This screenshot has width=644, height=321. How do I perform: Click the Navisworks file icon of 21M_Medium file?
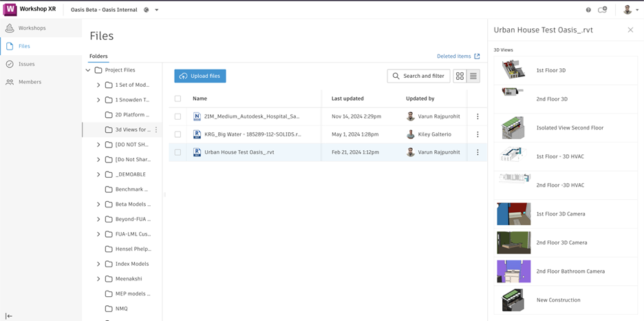(x=197, y=116)
